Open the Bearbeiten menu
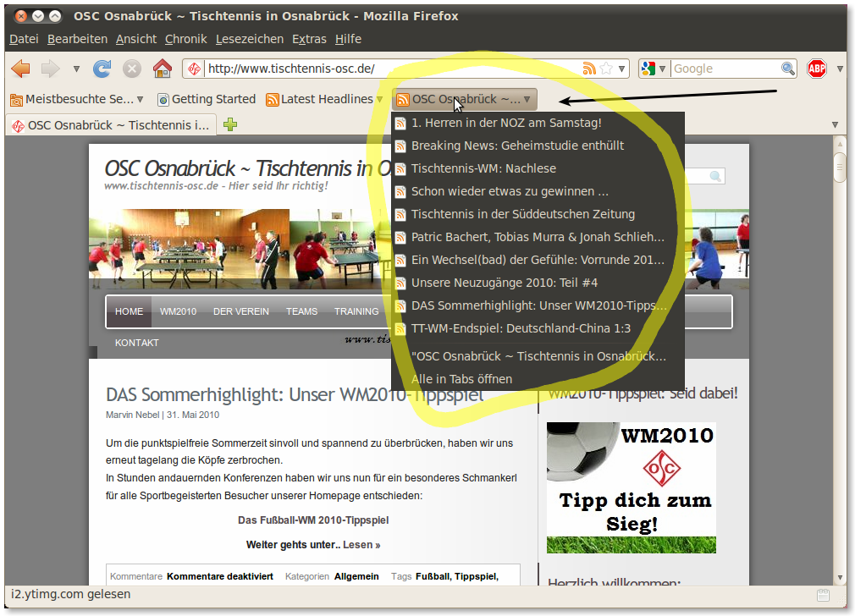Viewport: 855px width, 616px height. coord(77,39)
